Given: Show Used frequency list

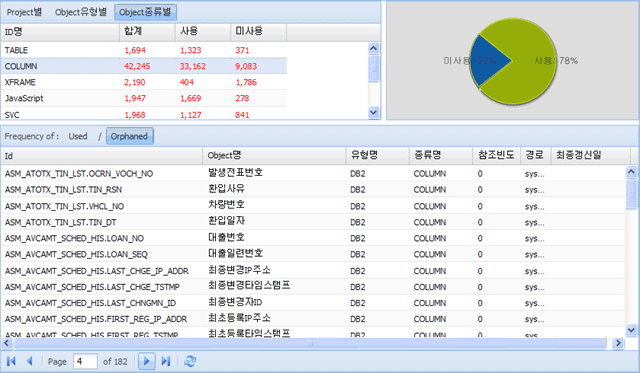Looking at the screenshot, I should point(78,136).
